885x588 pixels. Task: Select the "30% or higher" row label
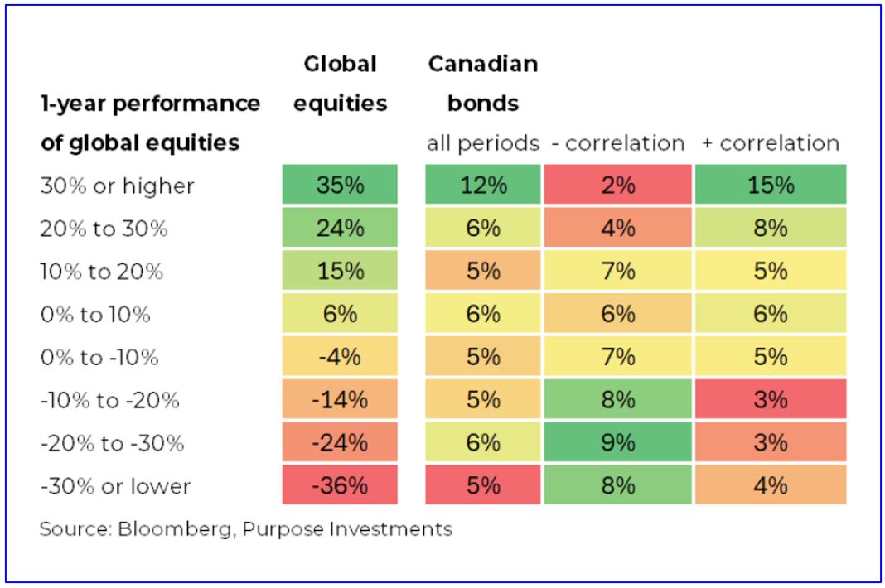[x=117, y=186]
